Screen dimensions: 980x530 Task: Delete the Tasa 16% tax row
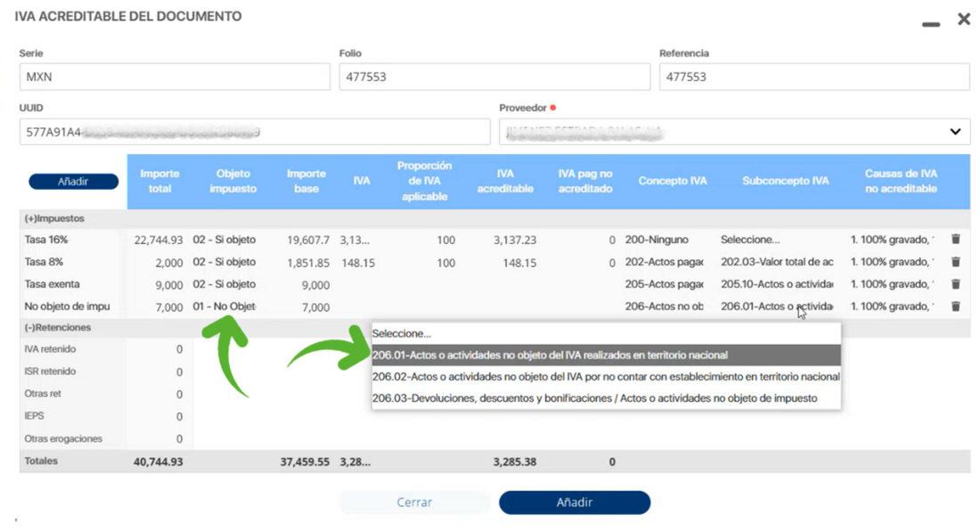955,240
